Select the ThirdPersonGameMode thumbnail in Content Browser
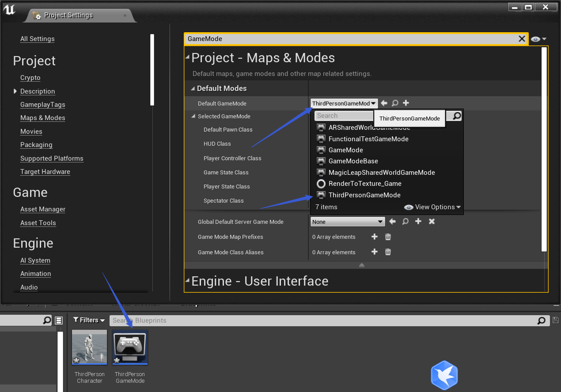Image resolution: width=561 pixels, height=392 pixels. pyautogui.click(x=129, y=347)
